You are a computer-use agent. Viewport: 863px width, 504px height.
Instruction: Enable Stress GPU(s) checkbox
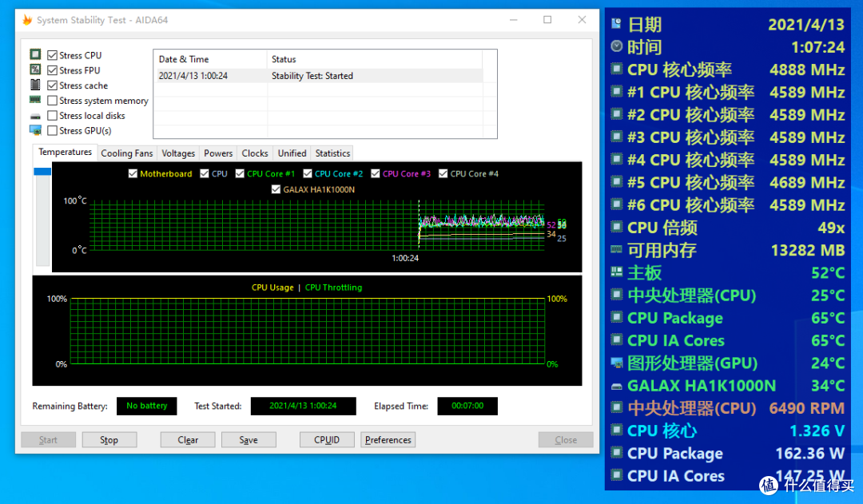(x=52, y=130)
